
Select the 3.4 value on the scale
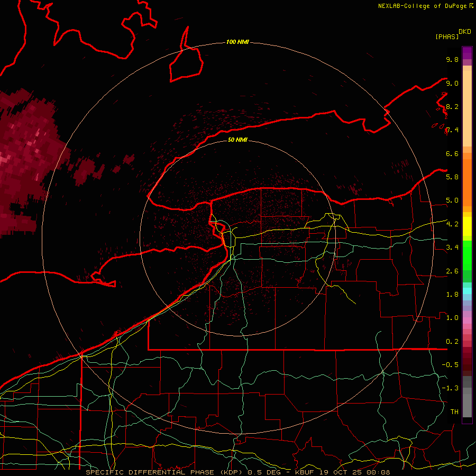coord(452,247)
